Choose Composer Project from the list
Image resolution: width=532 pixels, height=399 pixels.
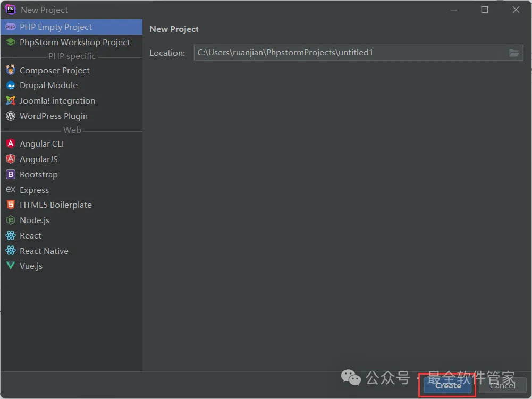click(x=72, y=70)
